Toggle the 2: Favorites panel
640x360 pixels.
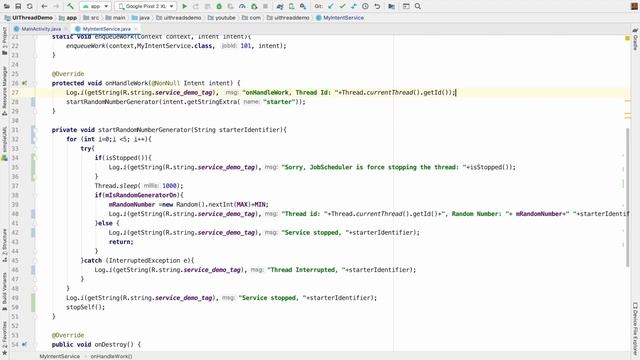[x=4, y=338]
